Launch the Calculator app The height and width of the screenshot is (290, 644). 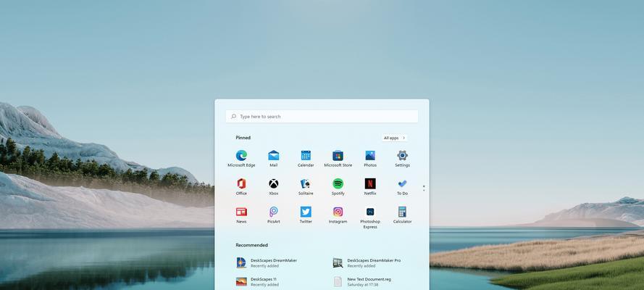(x=403, y=215)
